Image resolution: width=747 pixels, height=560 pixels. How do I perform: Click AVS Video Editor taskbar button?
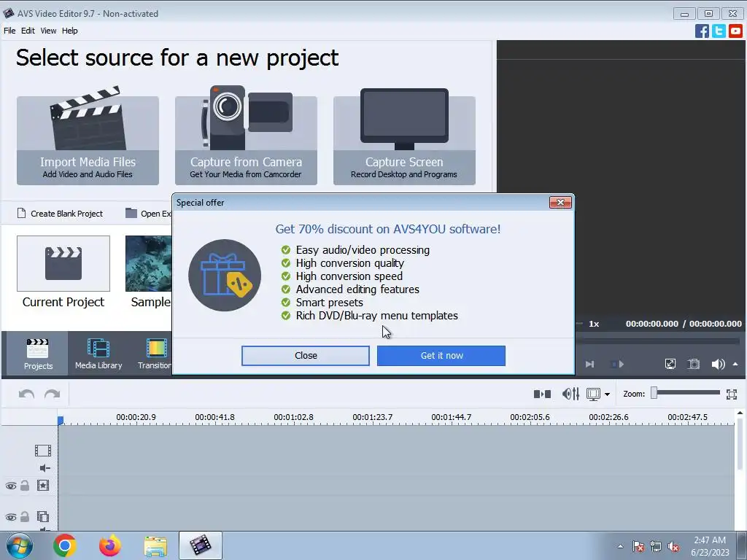(x=201, y=545)
